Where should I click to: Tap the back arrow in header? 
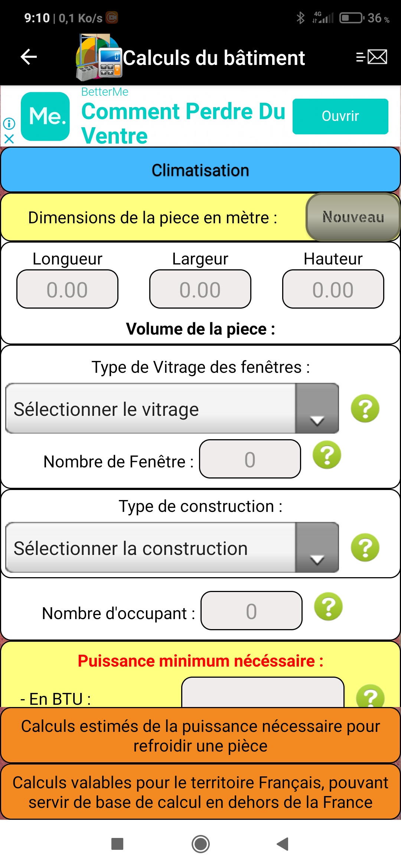coord(29,57)
